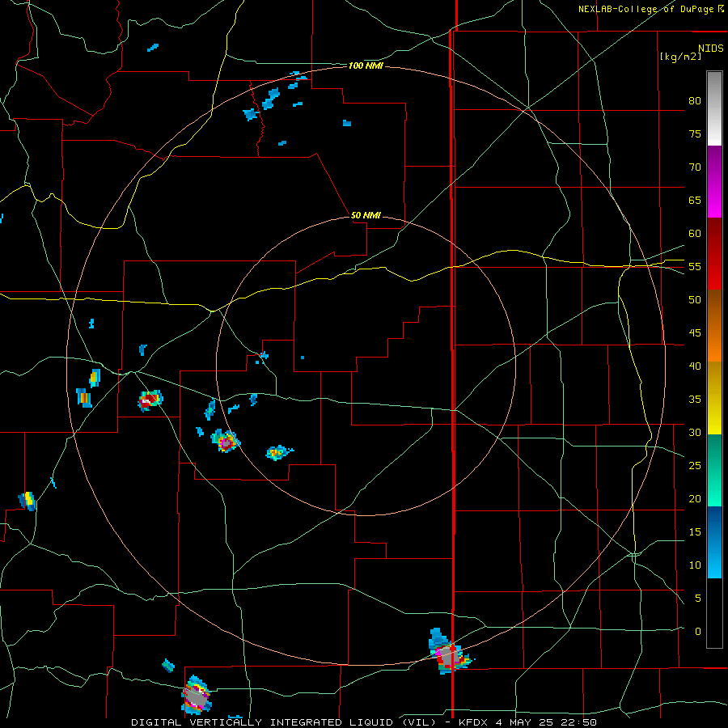Click the yellow-gold segment of color bar
Viewport: 728px width, 728px height.
coord(714,398)
